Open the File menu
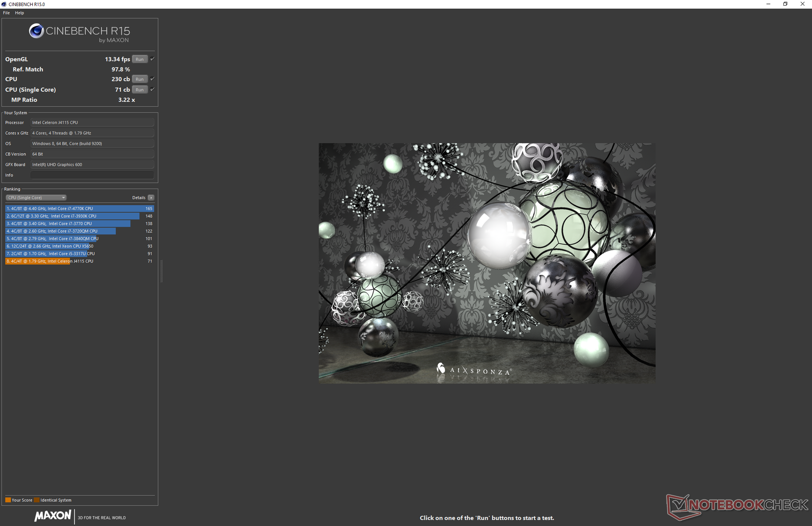The width and height of the screenshot is (812, 526). pyautogui.click(x=6, y=13)
